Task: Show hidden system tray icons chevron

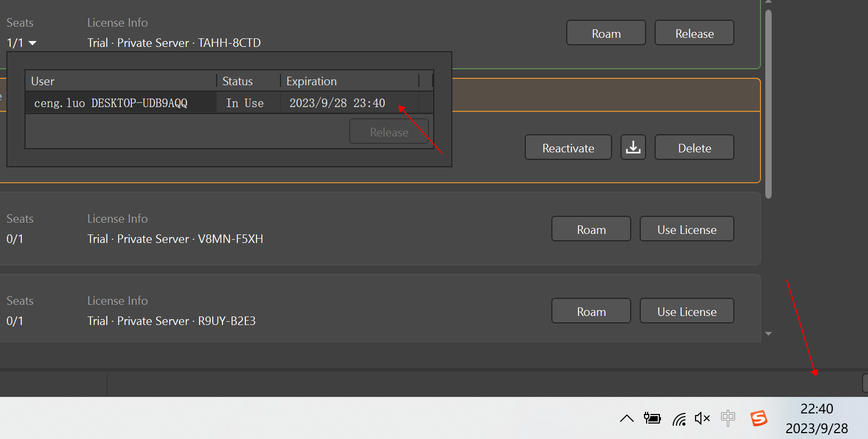Action: coord(626,418)
